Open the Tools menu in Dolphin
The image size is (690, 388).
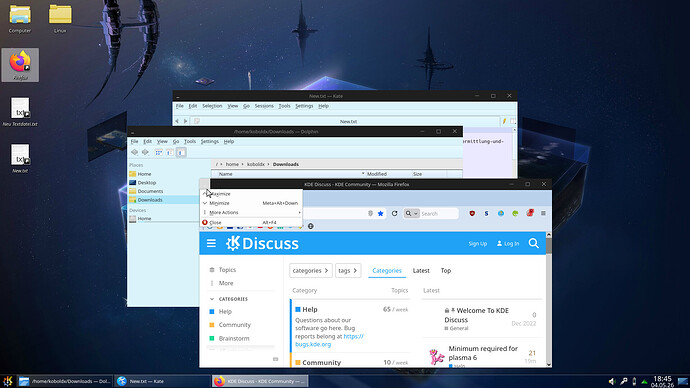[x=190, y=142]
